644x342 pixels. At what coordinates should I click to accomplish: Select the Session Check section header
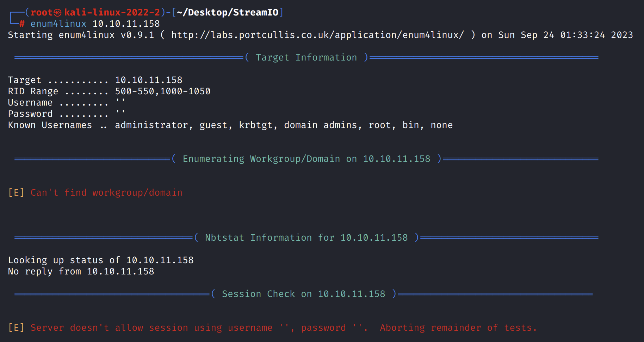[x=303, y=294]
